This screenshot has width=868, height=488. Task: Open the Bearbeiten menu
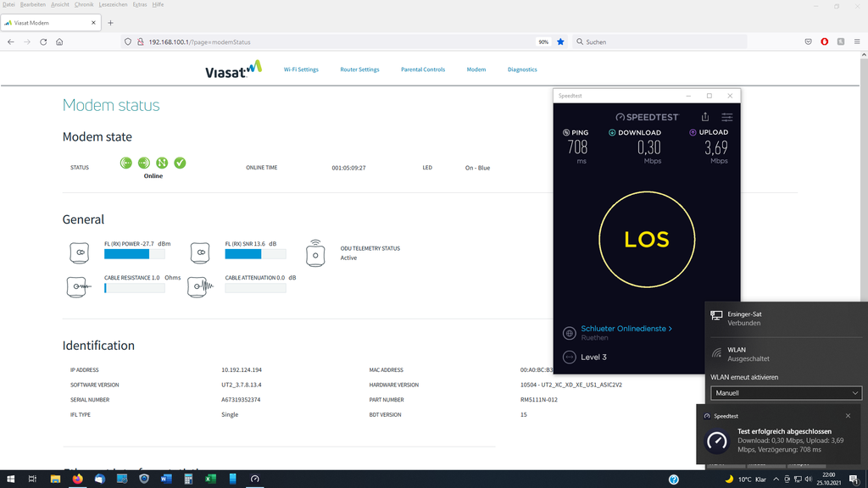33,4
